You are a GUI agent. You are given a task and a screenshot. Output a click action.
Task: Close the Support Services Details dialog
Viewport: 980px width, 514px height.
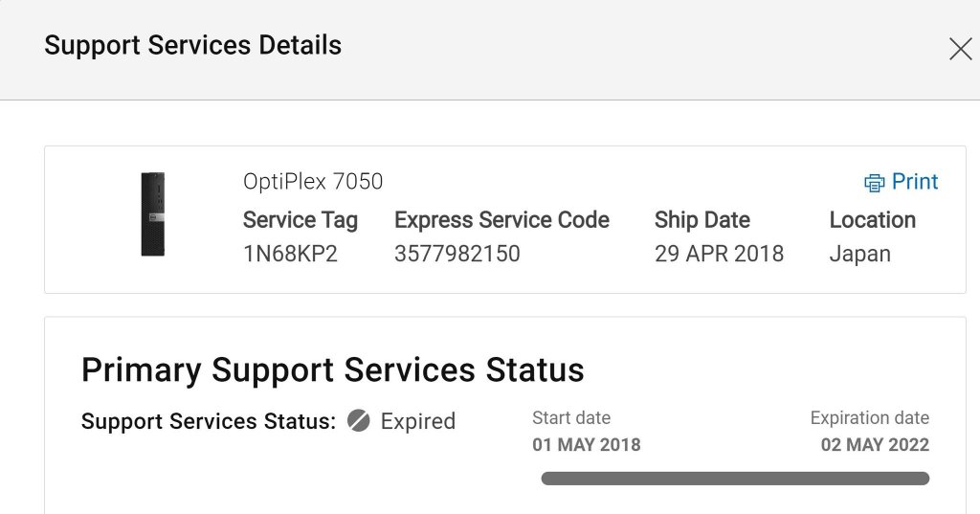(961, 49)
